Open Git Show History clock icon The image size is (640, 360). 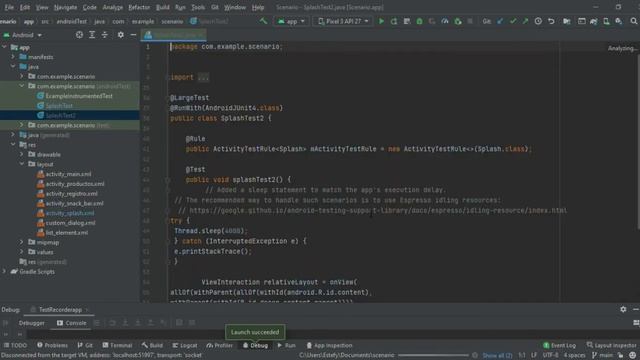pyautogui.click(x=538, y=21)
